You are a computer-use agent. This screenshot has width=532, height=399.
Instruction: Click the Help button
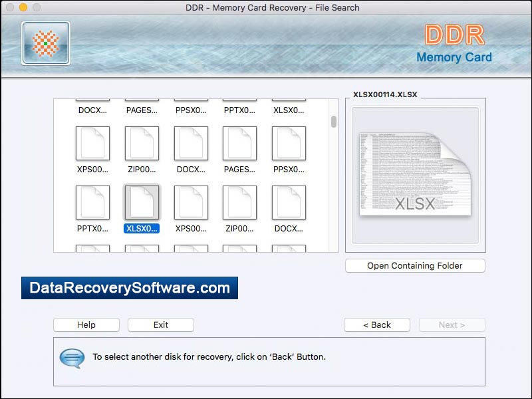coord(86,325)
